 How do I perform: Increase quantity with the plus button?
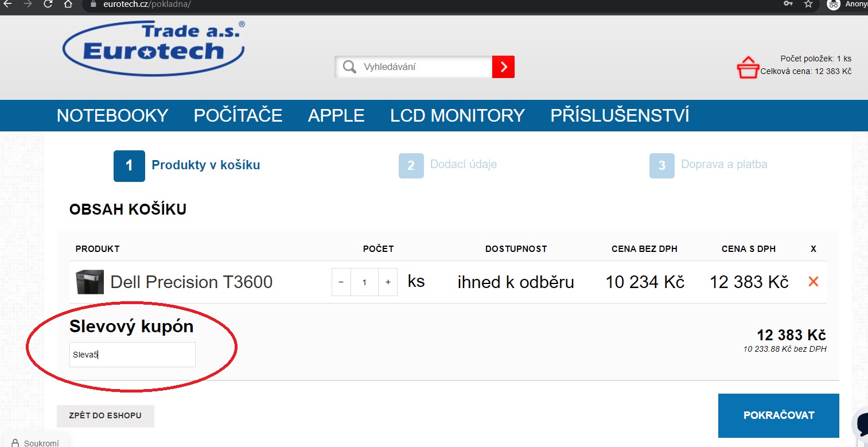click(388, 282)
